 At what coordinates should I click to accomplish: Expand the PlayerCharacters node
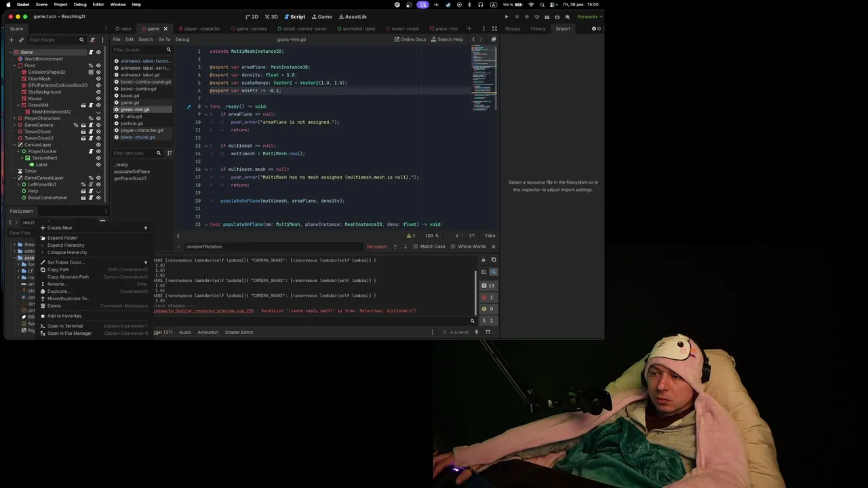(x=15, y=119)
